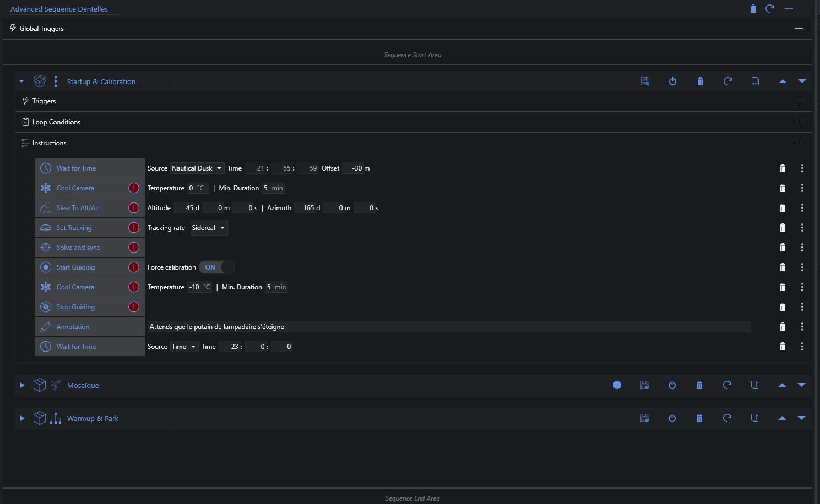Save Startup & Calibration as template
This screenshot has height=504, width=820.
pos(645,81)
